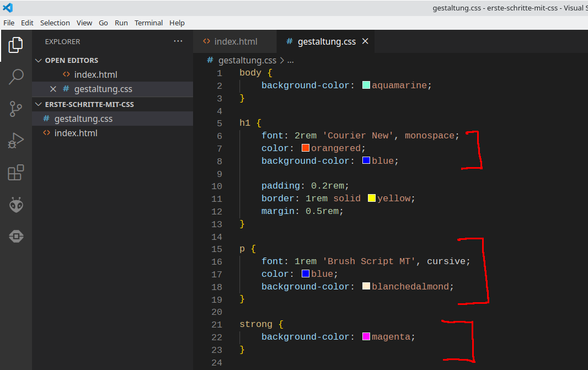Screen dimensions: 588x370
Task: Open the Explorer More Actions menu
Action: point(178,41)
